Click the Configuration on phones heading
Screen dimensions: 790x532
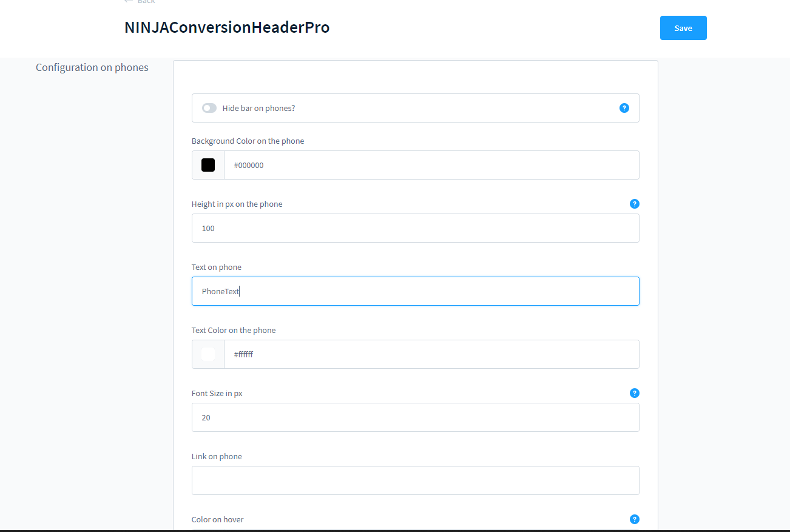pyautogui.click(x=92, y=67)
